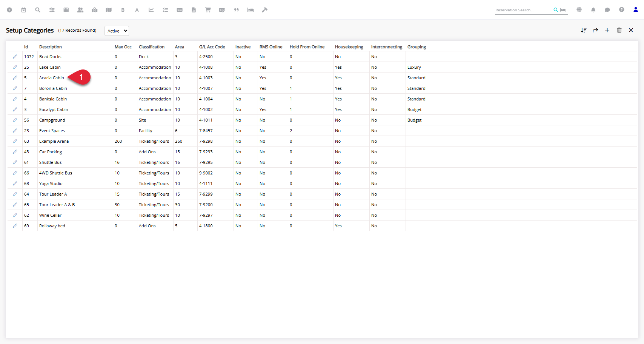Open the shopping cart icon
The width and height of the screenshot is (644, 344).
[208, 10]
